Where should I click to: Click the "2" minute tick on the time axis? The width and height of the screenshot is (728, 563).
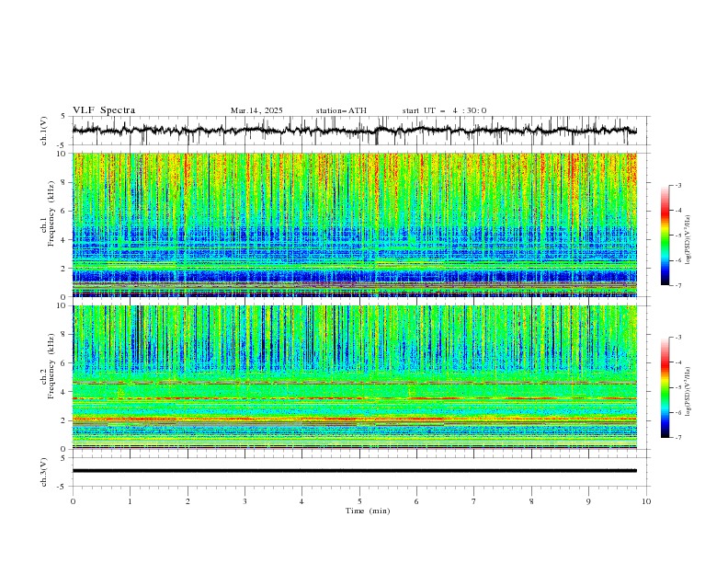click(188, 501)
